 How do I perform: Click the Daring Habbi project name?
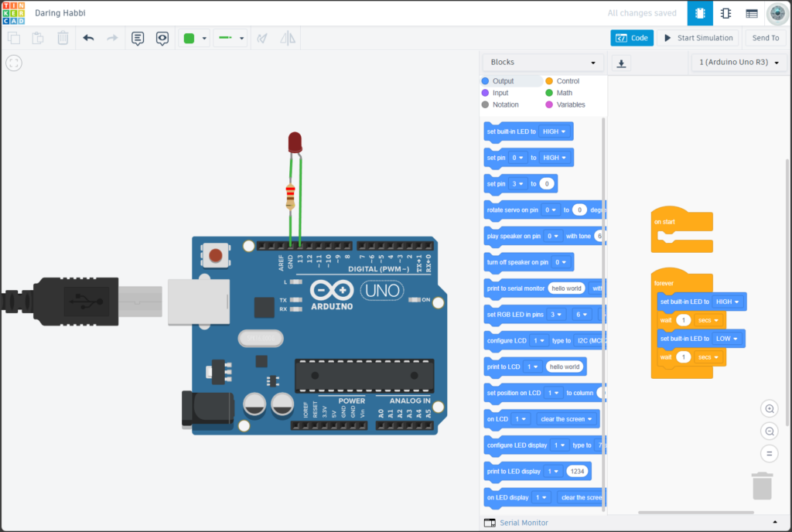[x=60, y=13]
